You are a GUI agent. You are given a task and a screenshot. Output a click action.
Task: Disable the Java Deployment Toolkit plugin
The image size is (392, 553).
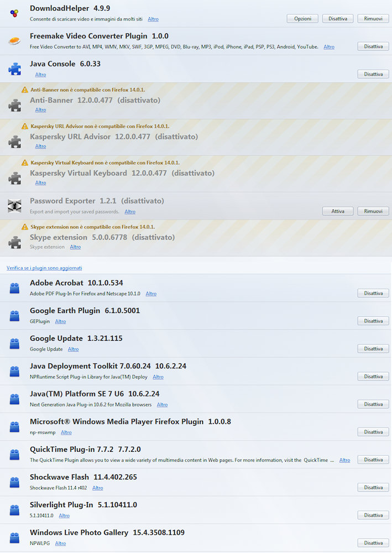373,377
